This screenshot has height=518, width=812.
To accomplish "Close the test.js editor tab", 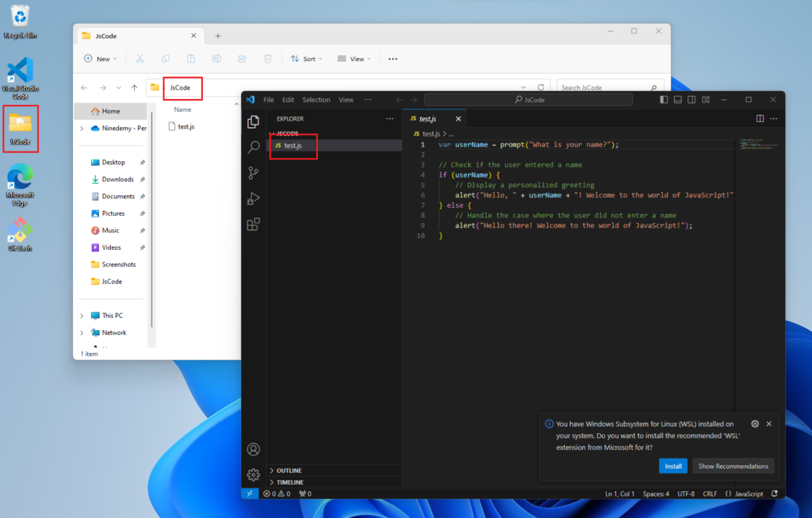I will pos(458,119).
